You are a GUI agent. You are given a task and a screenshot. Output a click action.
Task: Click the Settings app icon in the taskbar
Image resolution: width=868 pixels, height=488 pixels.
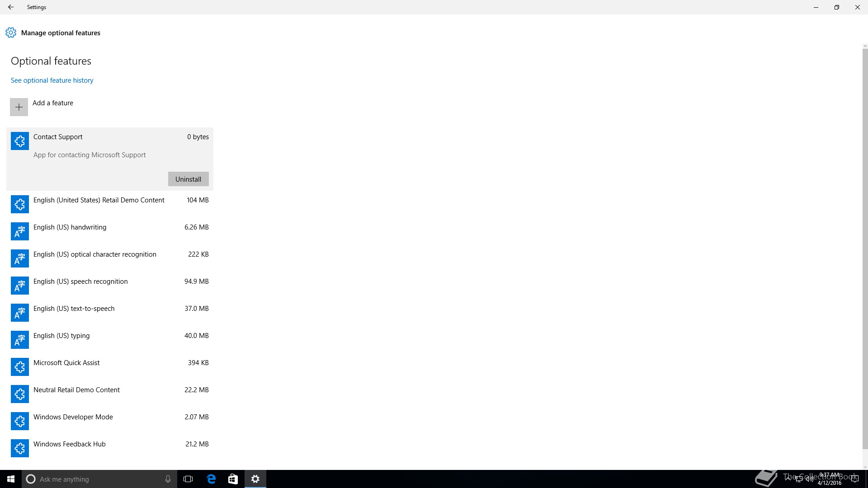pyautogui.click(x=255, y=479)
